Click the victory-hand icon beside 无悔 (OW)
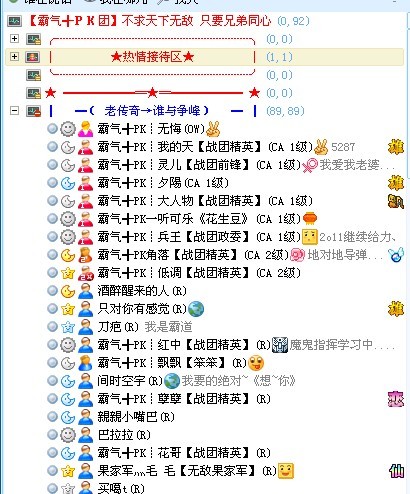The height and width of the screenshot is (494, 410). click(213, 129)
